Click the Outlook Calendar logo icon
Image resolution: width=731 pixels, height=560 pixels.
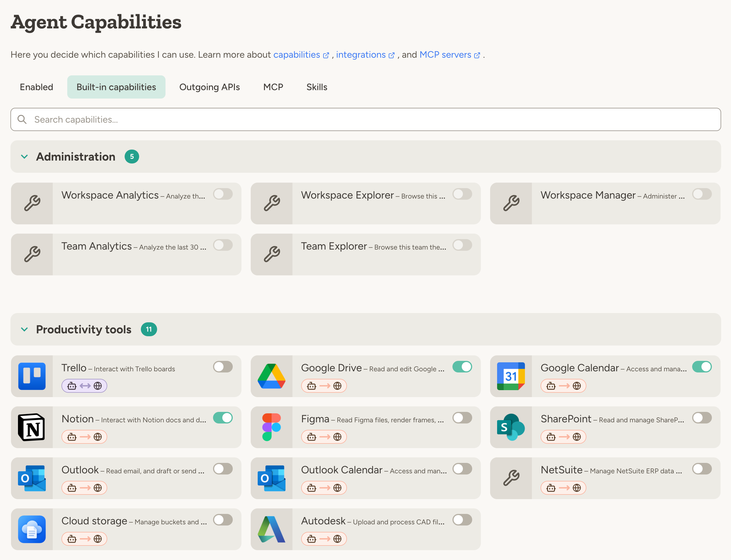271,478
